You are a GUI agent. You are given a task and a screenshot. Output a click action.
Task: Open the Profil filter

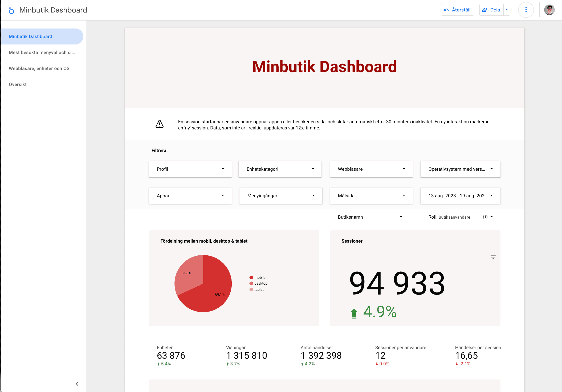point(190,169)
